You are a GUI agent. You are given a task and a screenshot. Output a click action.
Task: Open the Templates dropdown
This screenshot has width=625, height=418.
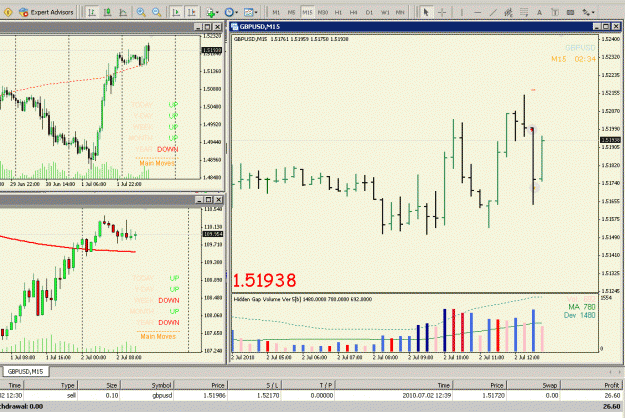[x=250, y=12]
